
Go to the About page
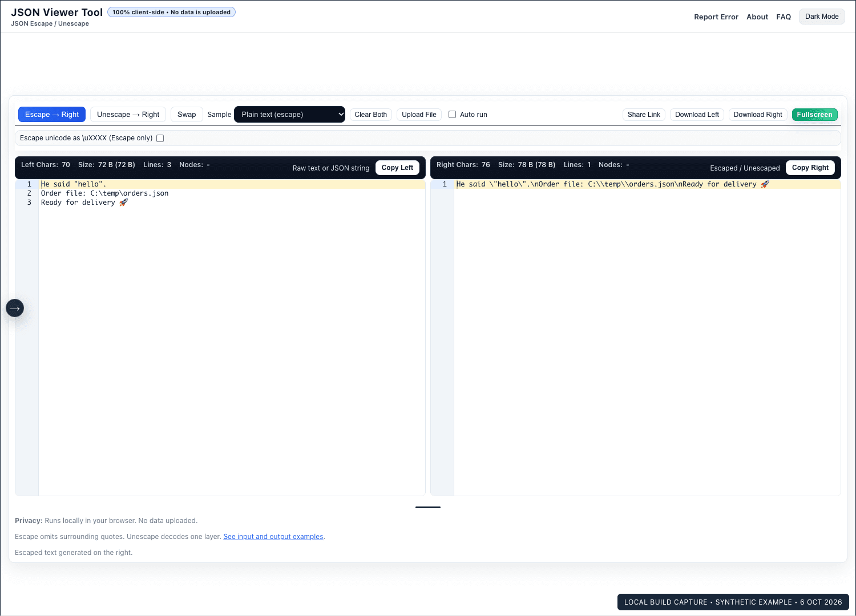click(x=757, y=17)
